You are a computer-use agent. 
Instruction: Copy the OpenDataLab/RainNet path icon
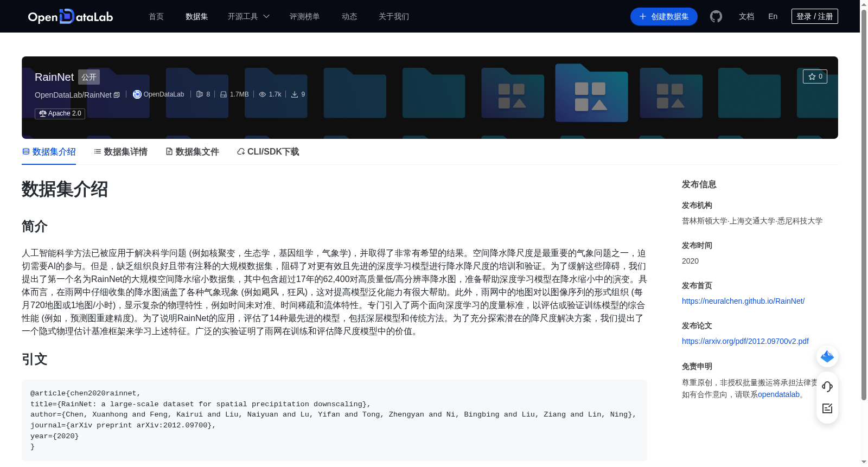point(117,95)
